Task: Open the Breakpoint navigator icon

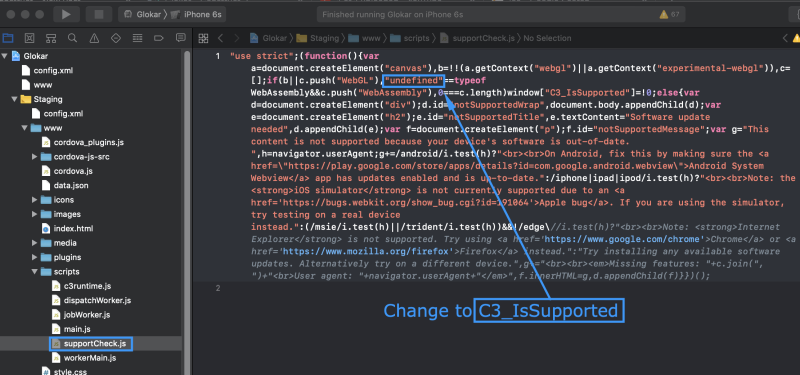Action: [x=159, y=38]
